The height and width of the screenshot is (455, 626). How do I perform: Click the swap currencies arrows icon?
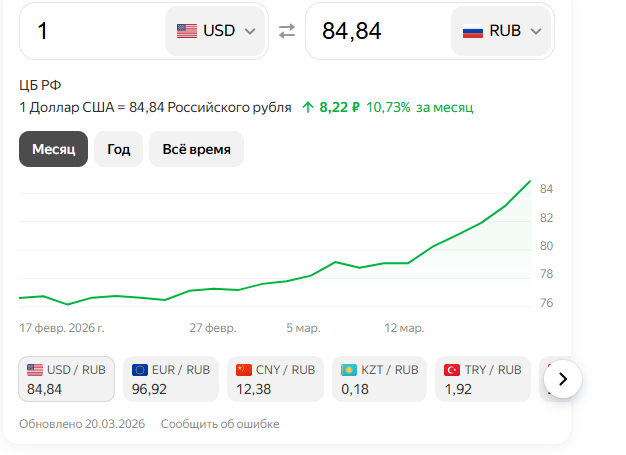(287, 31)
